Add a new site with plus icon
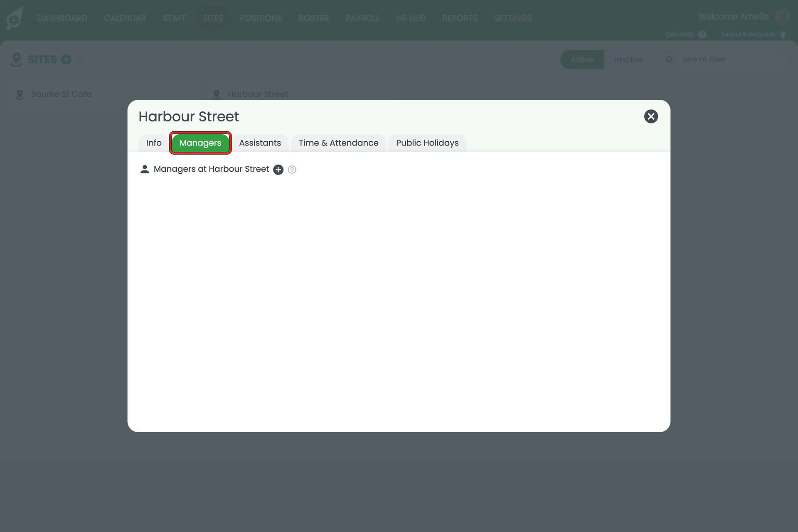 pyautogui.click(x=66, y=59)
